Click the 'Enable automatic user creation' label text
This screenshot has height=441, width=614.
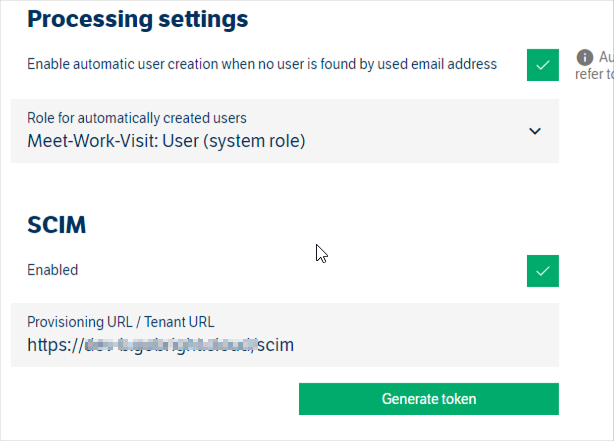click(262, 64)
